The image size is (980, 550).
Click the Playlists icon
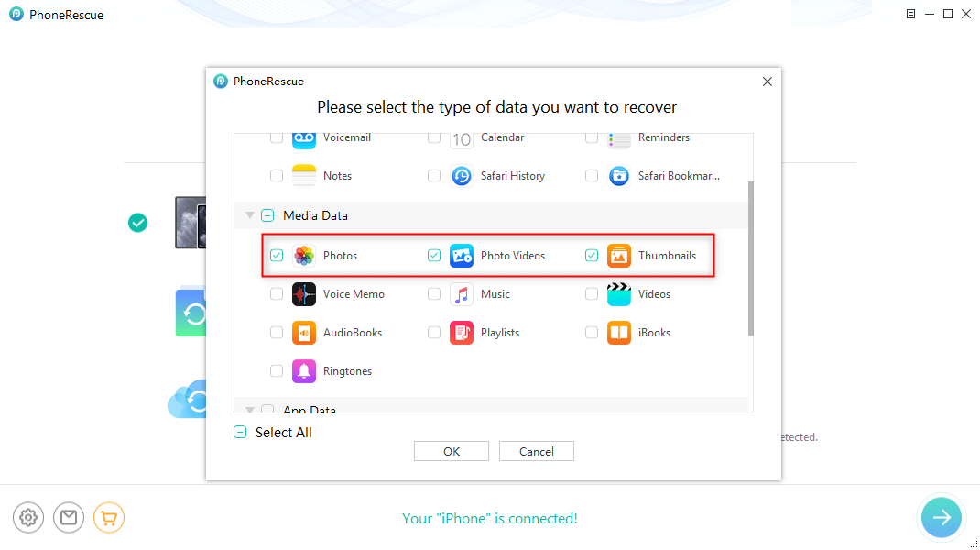click(462, 333)
